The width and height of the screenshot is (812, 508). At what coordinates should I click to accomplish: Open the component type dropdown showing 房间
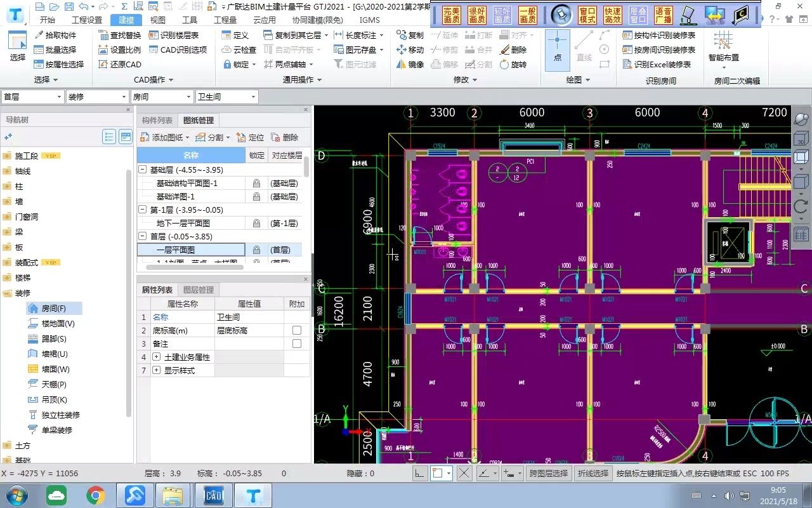[162, 97]
